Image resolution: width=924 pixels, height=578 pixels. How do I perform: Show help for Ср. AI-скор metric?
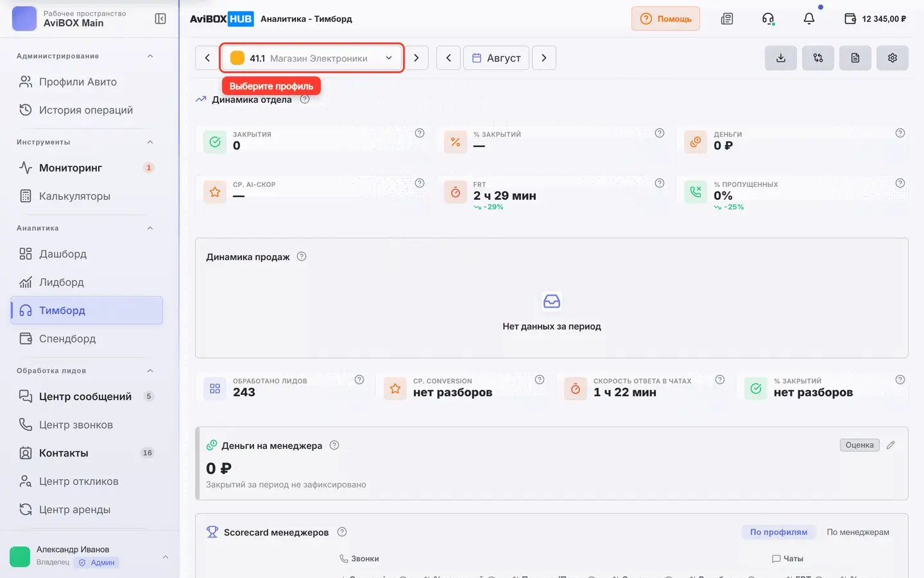(420, 183)
